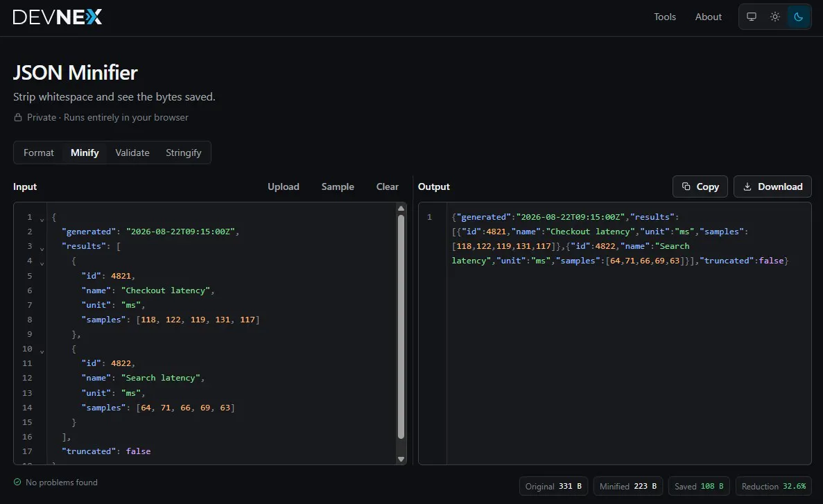Click the samples array on line 8
Viewport: 823px width, 504px height.
(x=198, y=320)
